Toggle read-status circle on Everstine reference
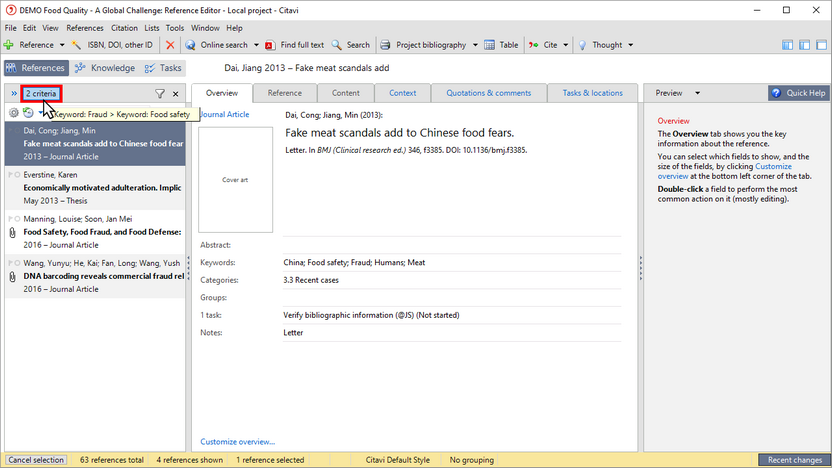The height and width of the screenshot is (468, 832). coord(18,175)
